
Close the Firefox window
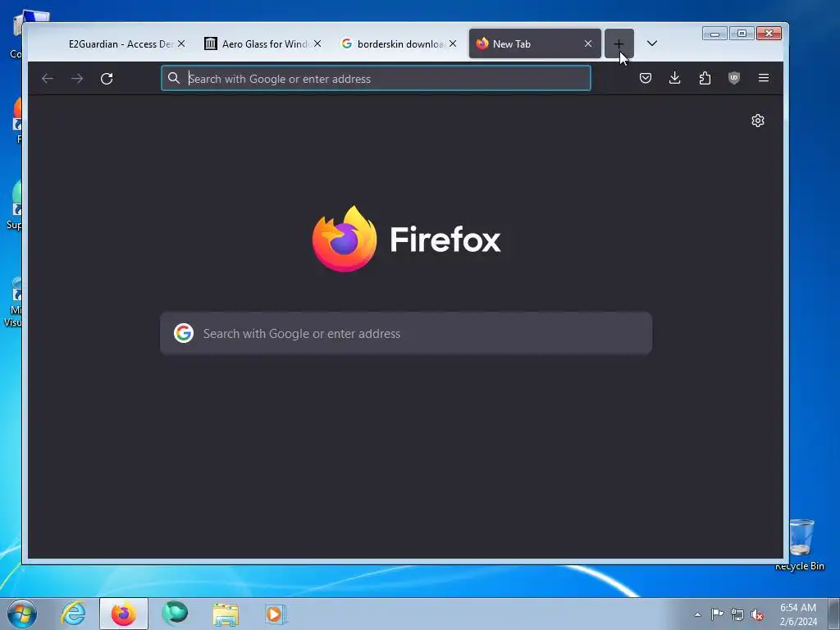pos(769,33)
